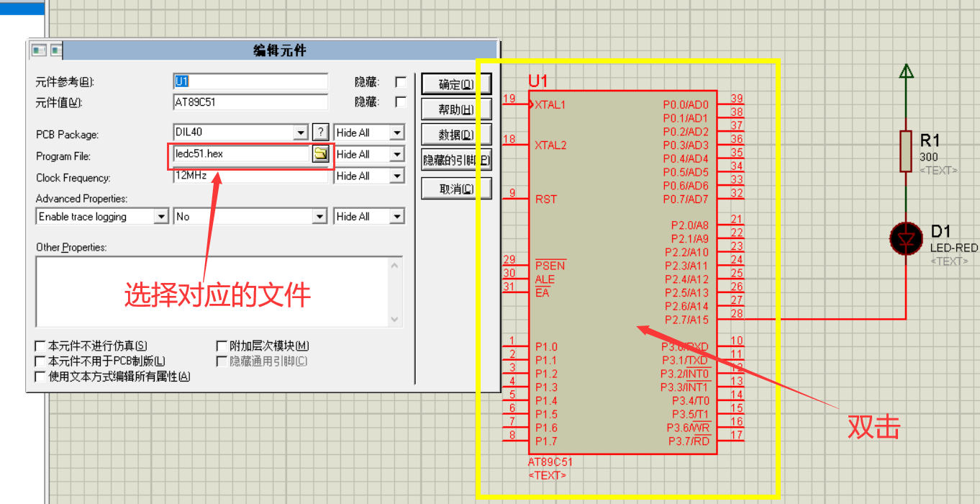Click the Other Properties scrollbar down arrow

395,319
